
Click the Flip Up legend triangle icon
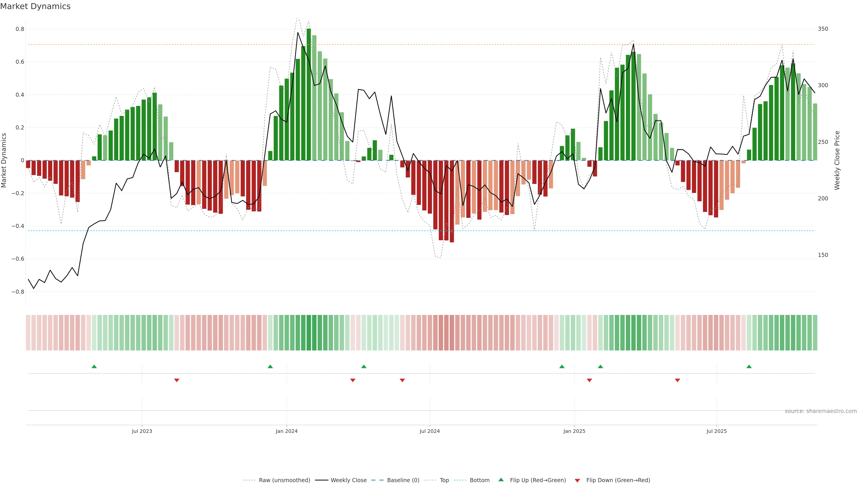coord(501,480)
